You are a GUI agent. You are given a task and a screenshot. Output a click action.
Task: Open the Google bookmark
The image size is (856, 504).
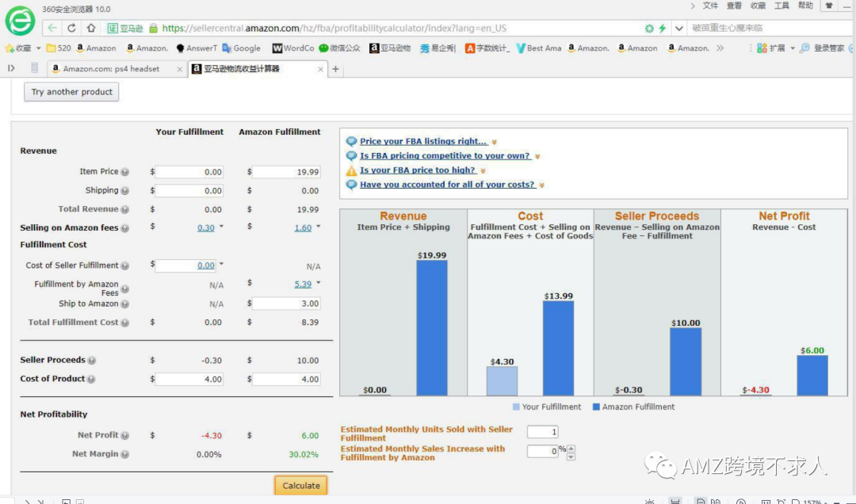point(241,48)
